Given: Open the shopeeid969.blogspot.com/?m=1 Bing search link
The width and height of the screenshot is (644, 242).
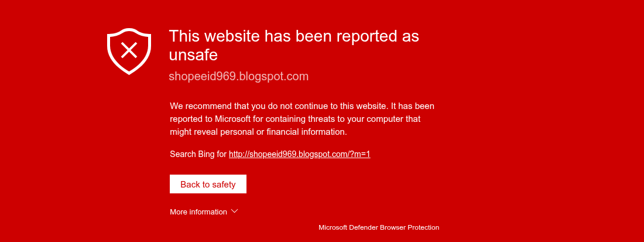Looking at the screenshot, I should [300, 154].
